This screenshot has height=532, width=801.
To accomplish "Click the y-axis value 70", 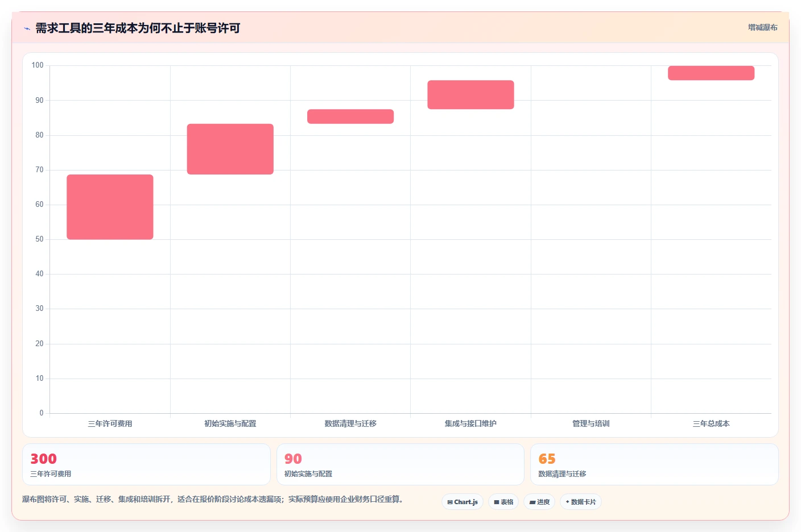I will pos(39,169).
